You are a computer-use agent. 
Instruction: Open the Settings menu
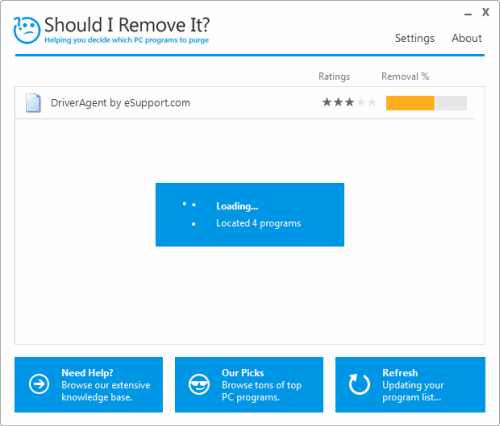[x=415, y=38]
